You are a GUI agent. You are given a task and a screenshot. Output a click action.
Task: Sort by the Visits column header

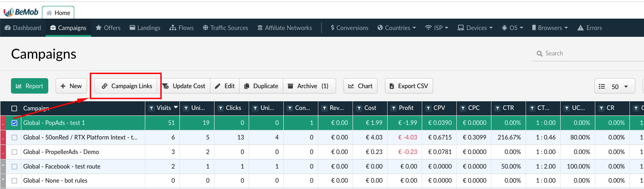click(164, 108)
